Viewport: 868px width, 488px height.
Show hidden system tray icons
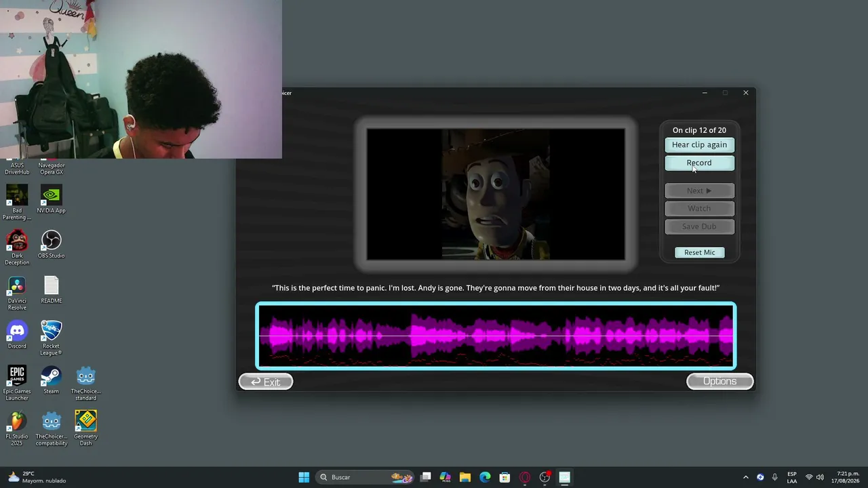tap(746, 477)
